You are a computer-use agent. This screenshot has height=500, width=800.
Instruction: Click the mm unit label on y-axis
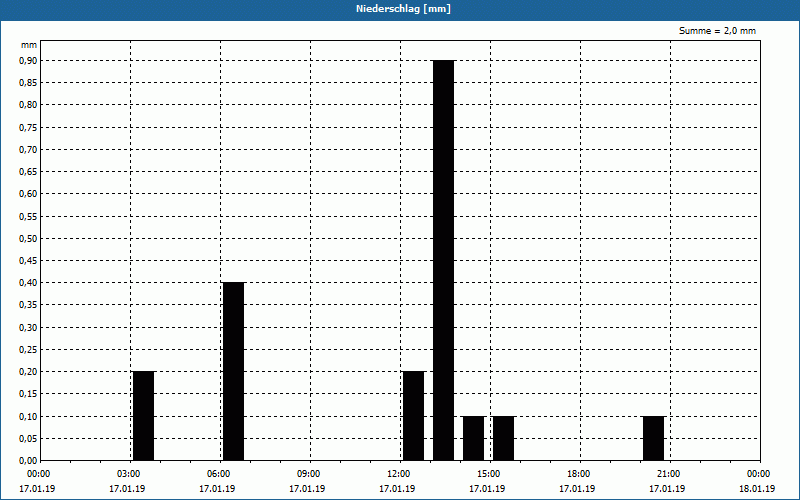(x=29, y=45)
